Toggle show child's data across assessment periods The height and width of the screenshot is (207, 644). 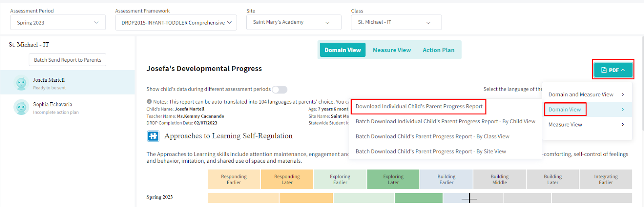coord(280,89)
